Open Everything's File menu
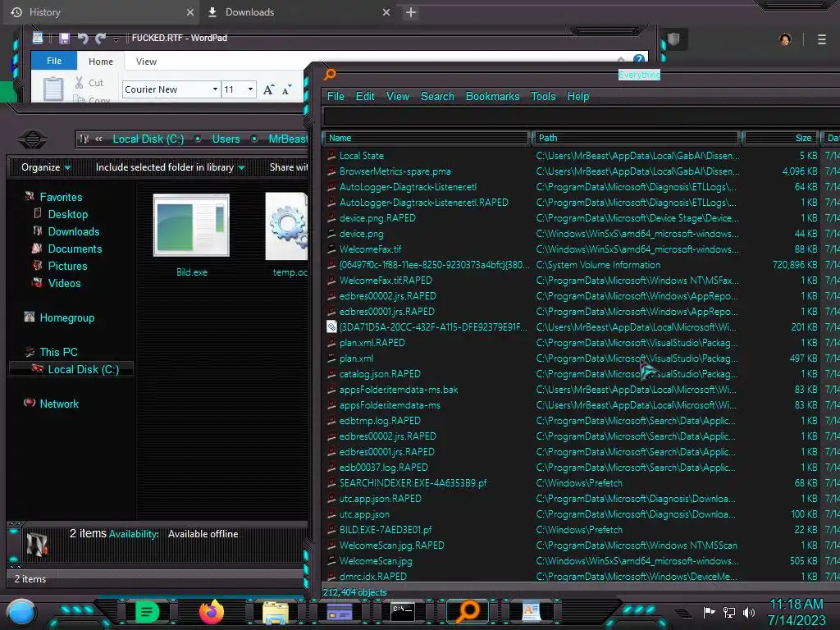 [x=336, y=97]
